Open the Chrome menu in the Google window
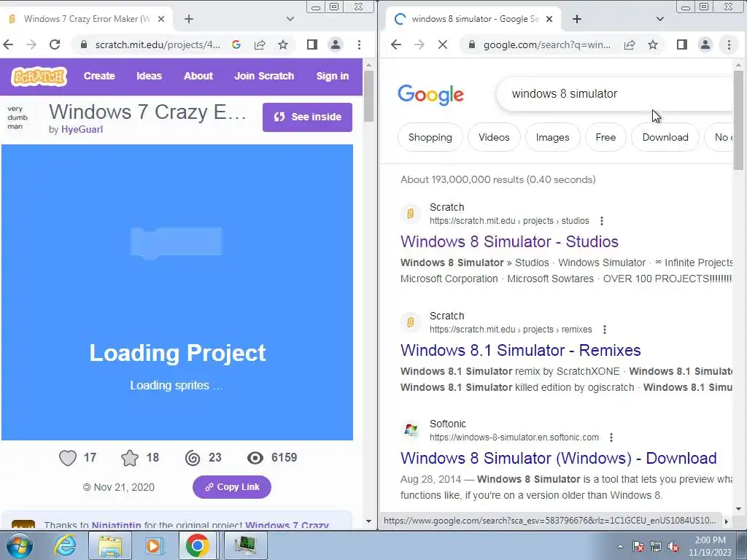This screenshot has width=747, height=560. pyautogui.click(x=729, y=44)
